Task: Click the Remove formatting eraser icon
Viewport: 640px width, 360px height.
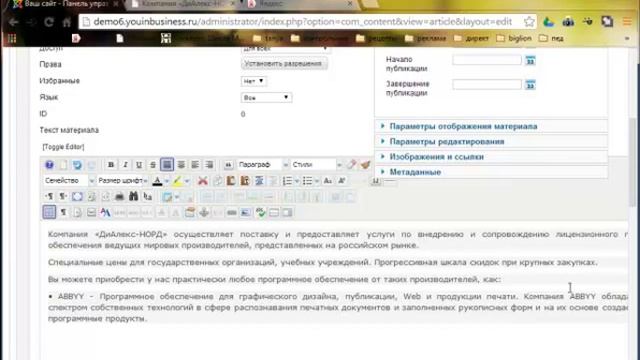Action: pyautogui.click(x=351, y=165)
